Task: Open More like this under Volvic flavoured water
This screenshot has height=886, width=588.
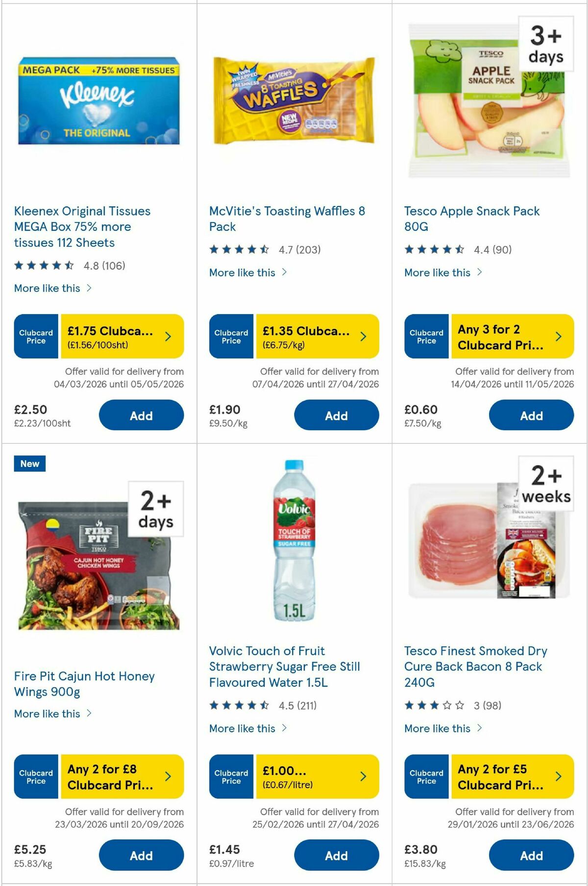Action: [242, 729]
